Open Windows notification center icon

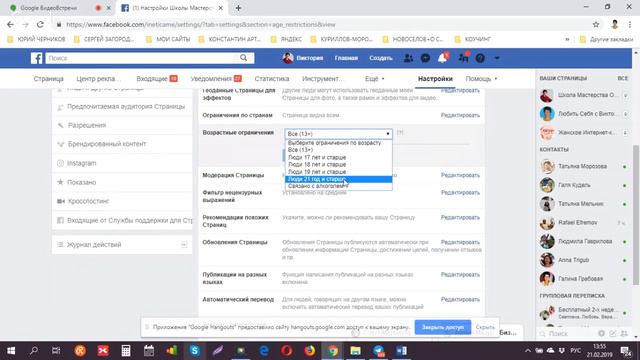coord(626,351)
